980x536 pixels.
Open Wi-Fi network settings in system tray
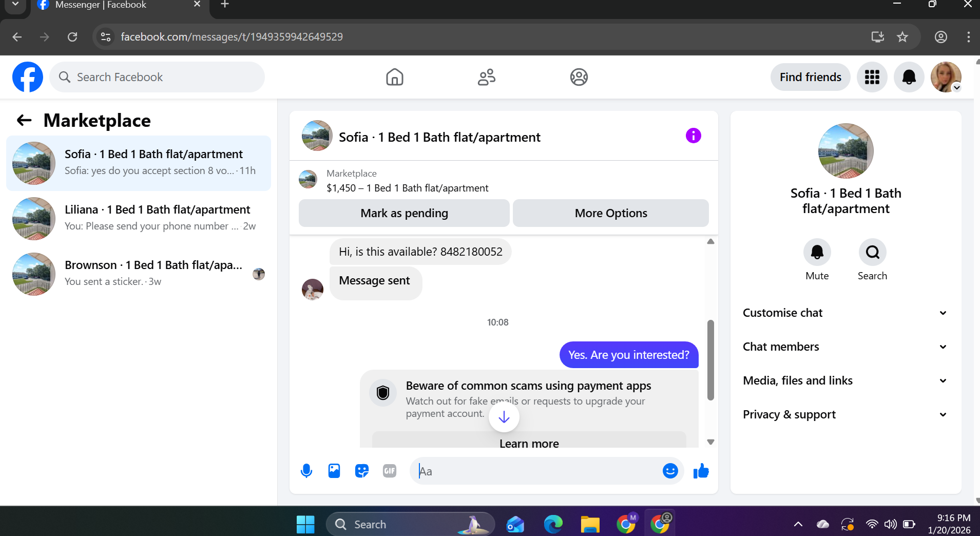pyautogui.click(x=872, y=524)
